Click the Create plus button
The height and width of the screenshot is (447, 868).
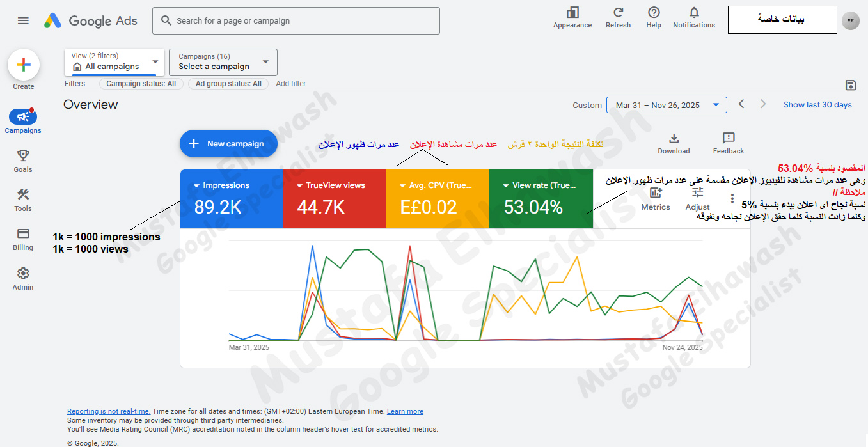[24, 65]
